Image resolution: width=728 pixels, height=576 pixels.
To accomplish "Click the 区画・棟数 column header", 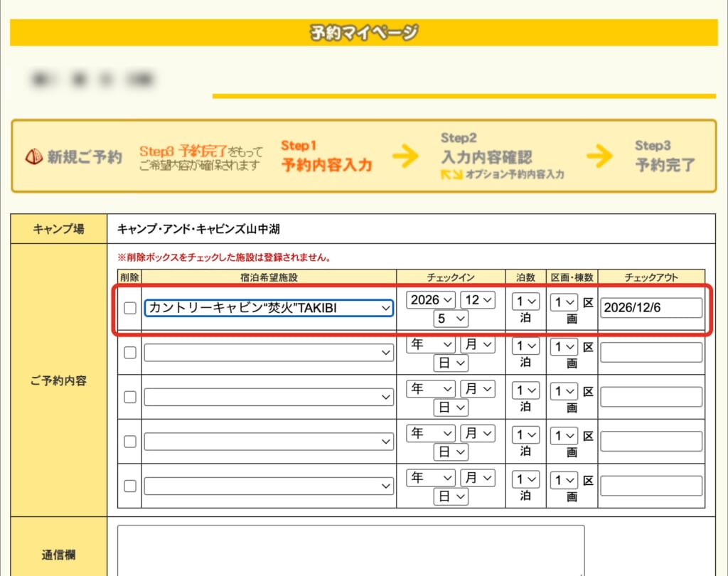I will (572, 277).
